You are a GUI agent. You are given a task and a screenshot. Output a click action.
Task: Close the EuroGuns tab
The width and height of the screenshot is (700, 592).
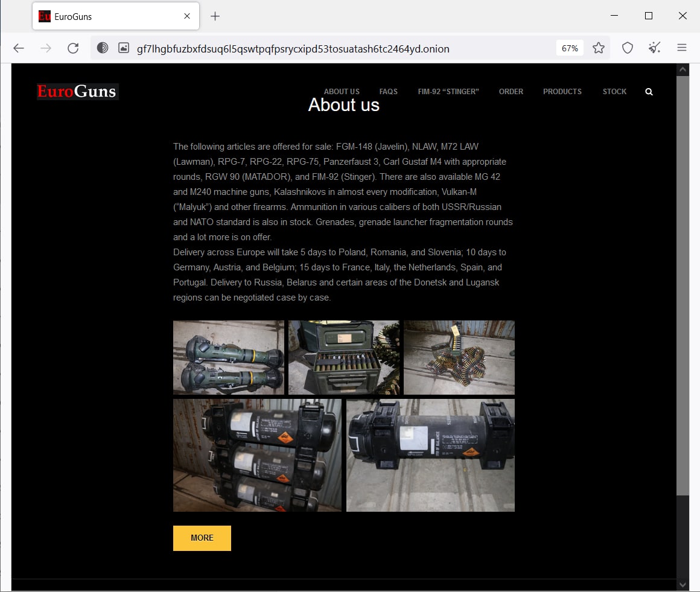tap(188, 16)
